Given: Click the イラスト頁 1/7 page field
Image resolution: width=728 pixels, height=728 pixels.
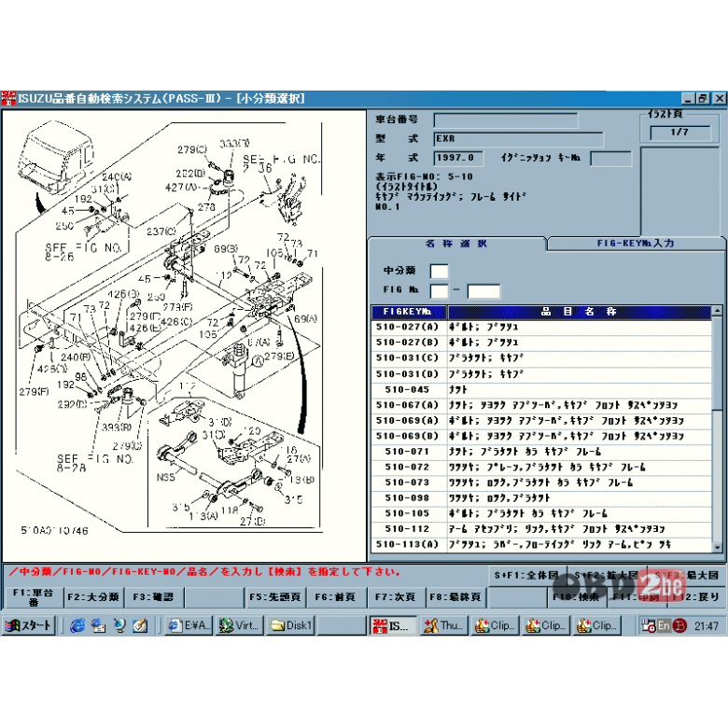Looking at the screenshot, I should (x=679, y=133).
